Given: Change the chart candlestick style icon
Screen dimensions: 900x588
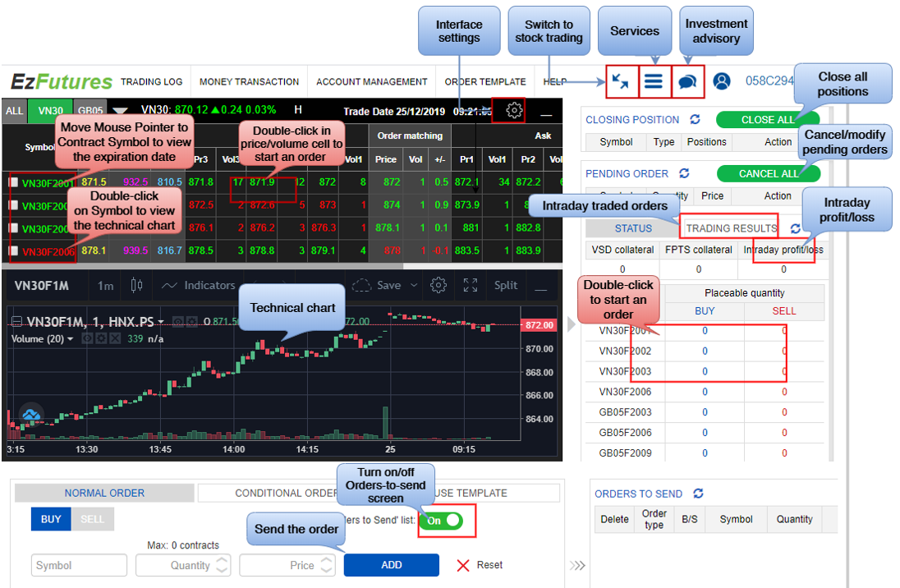Looking at the screenshot, I should pyautogui.click(x=136, y=286).
